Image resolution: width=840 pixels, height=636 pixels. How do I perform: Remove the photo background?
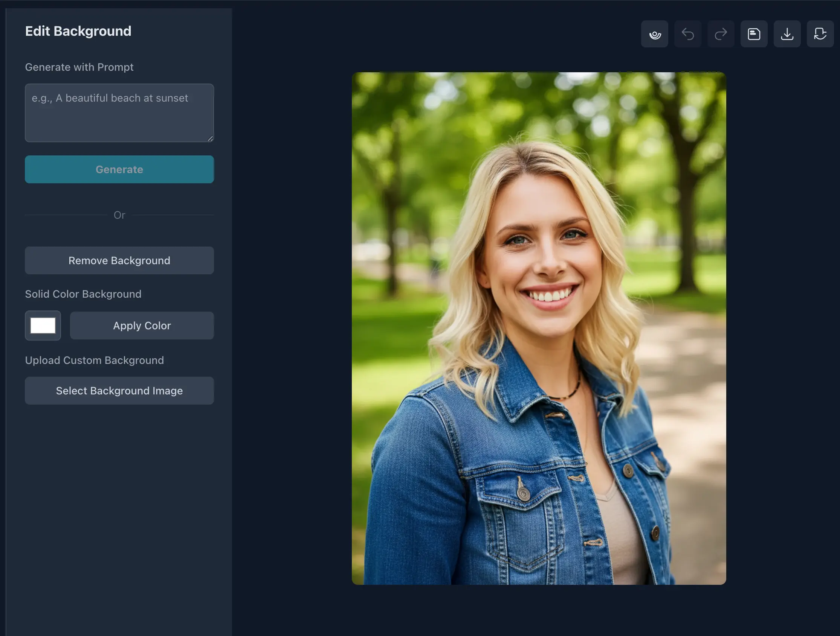pos(119,260)
